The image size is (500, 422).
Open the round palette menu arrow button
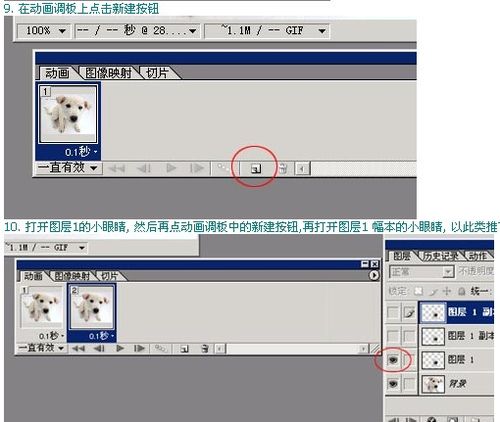(374, 275)
